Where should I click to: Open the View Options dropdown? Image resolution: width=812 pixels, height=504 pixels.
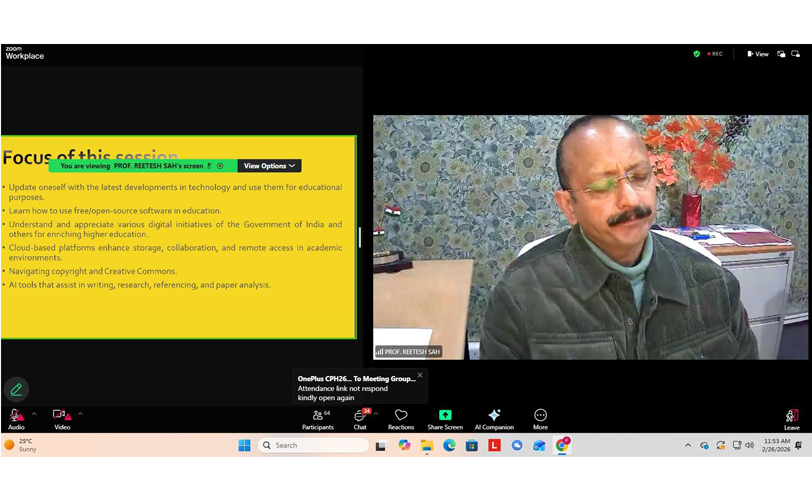click(269, 166)
